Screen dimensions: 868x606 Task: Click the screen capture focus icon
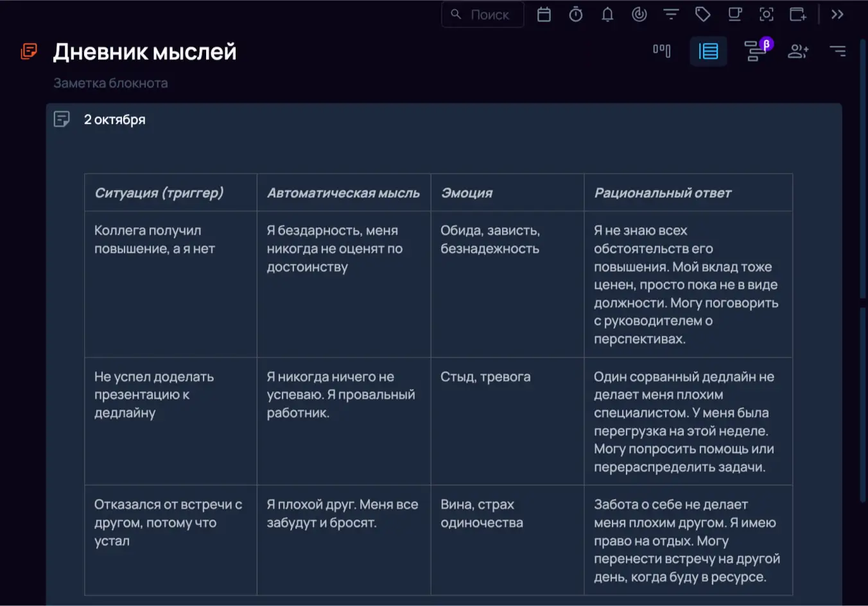pos(767,15)
